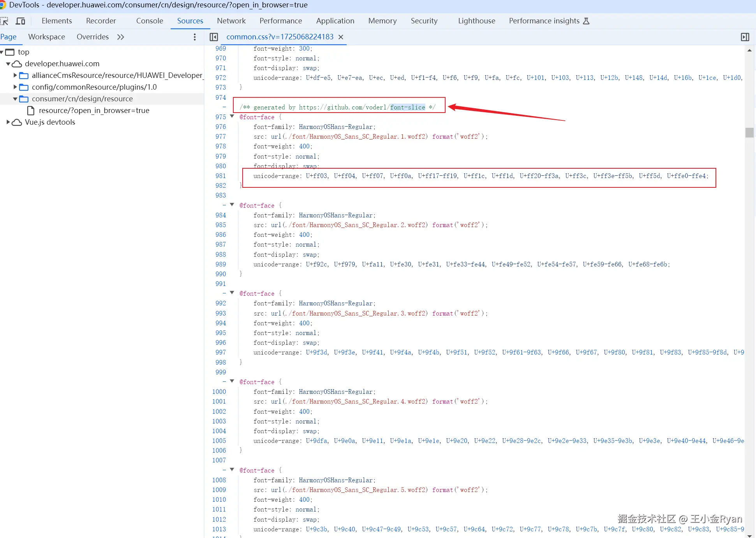Open the Workspace navigator tab
Image resolution: width=756 pixels, height=538 pixels.
click(46, 37)
